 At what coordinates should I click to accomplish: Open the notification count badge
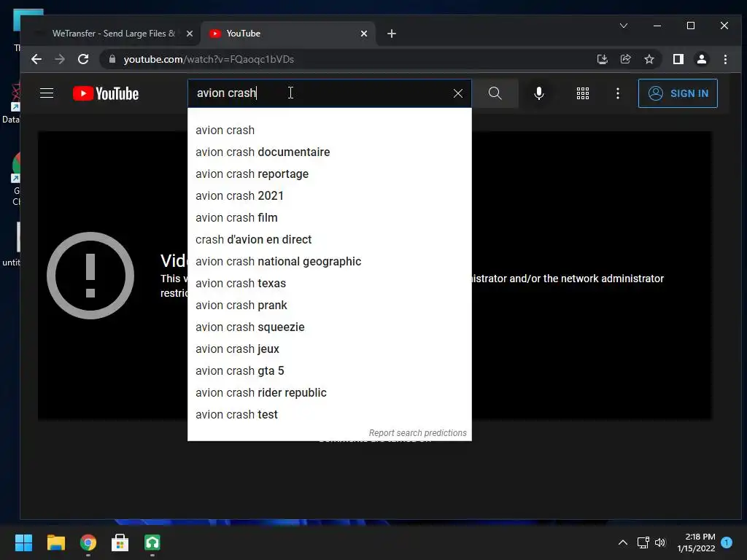[727, 542]
